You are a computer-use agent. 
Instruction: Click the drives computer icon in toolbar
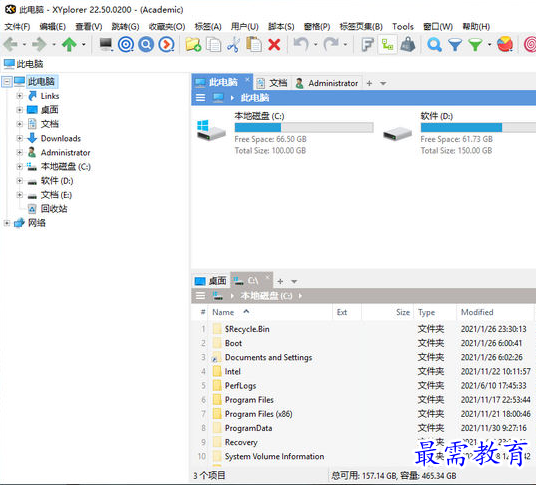[x=106, y=44]
